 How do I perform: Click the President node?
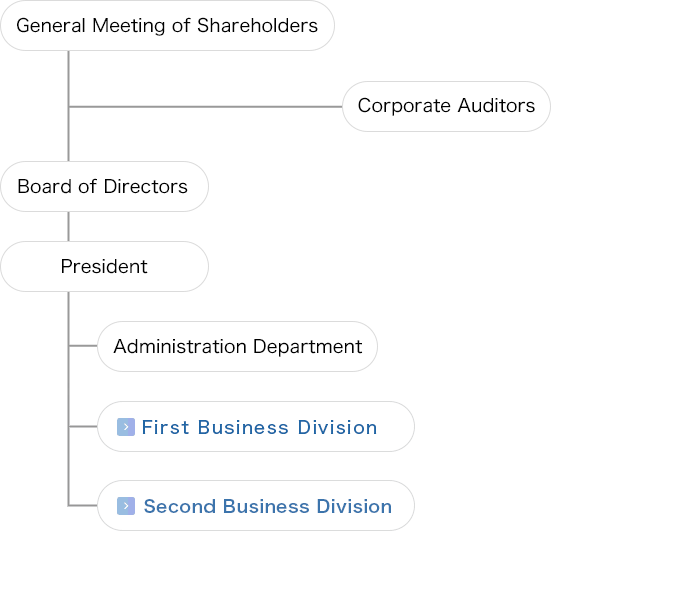click(104, 266)
